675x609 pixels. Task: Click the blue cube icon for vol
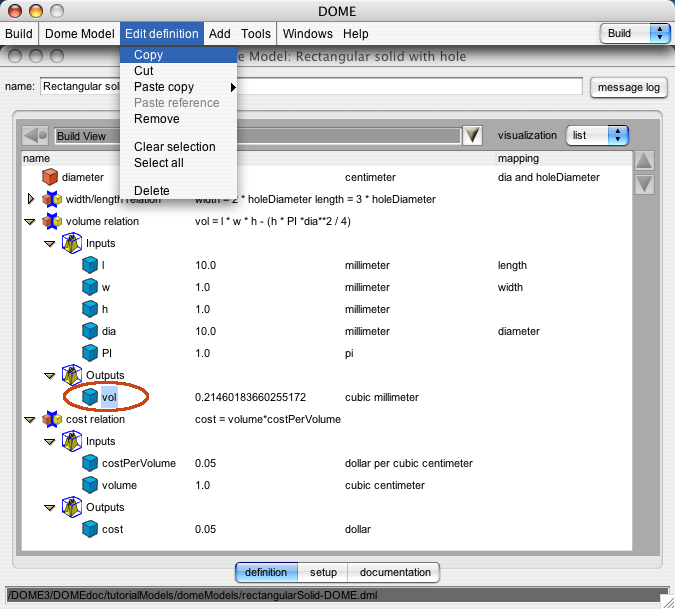[90, 397]
